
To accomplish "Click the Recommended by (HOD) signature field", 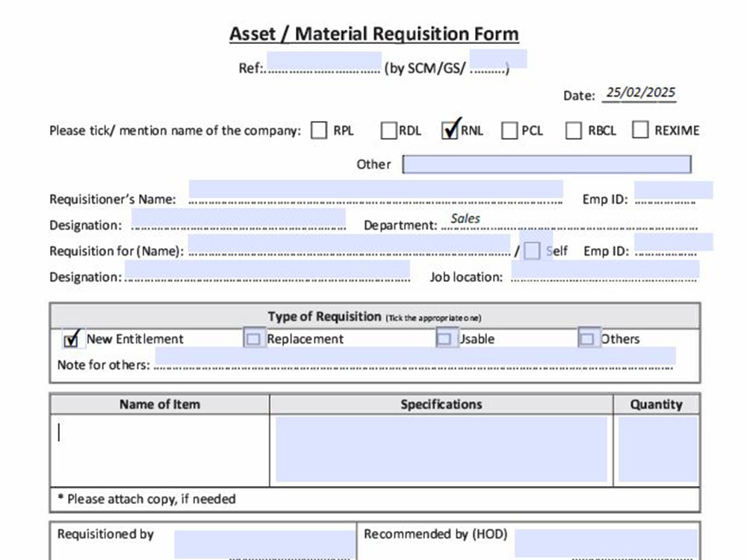I will pyautogui.click(x=606, y=544).
